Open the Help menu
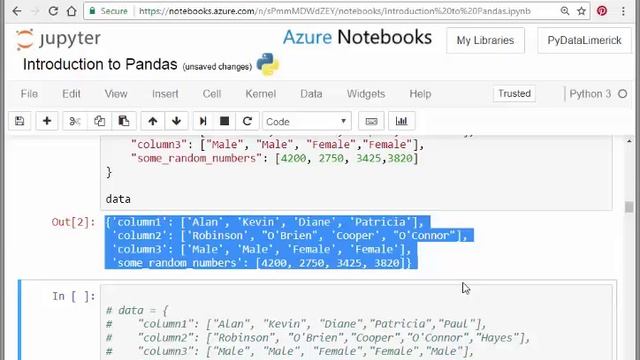This screenshot has width=640, height=360. pyautogui.click(x=420, y=94)
